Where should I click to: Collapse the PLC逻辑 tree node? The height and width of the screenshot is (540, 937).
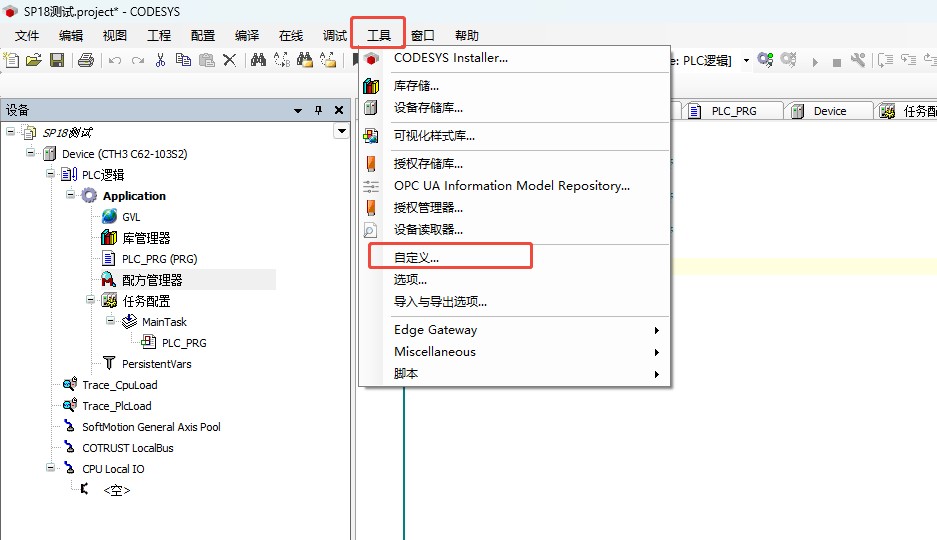50,174
